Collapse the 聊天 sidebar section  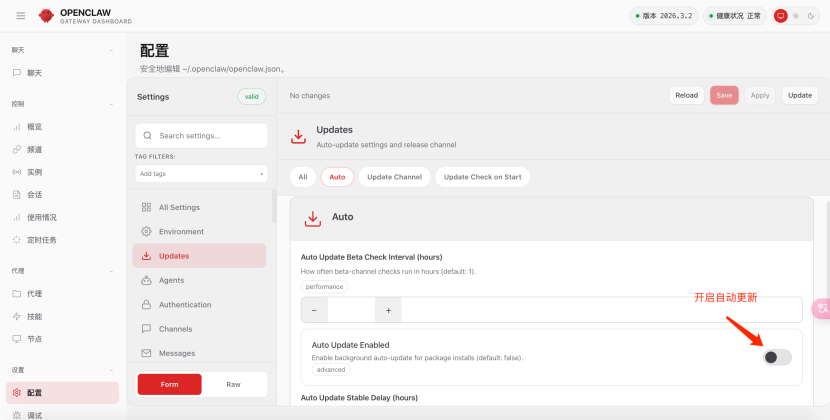click(111, 50)
